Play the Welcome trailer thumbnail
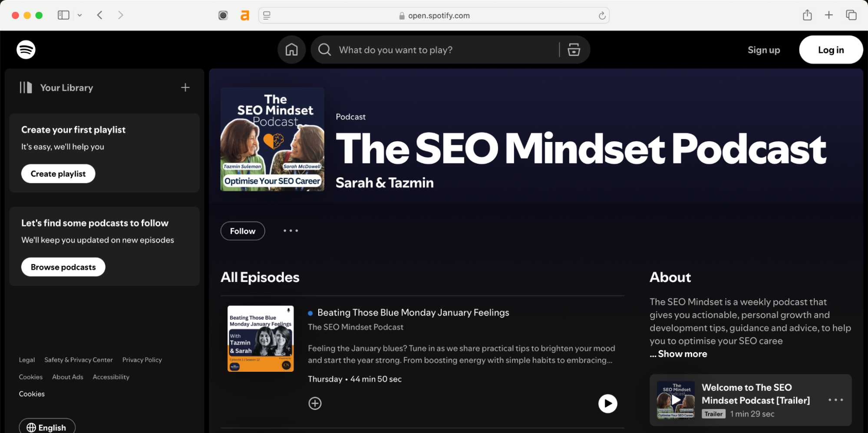 pyautogui.click(x=676, y=400)
